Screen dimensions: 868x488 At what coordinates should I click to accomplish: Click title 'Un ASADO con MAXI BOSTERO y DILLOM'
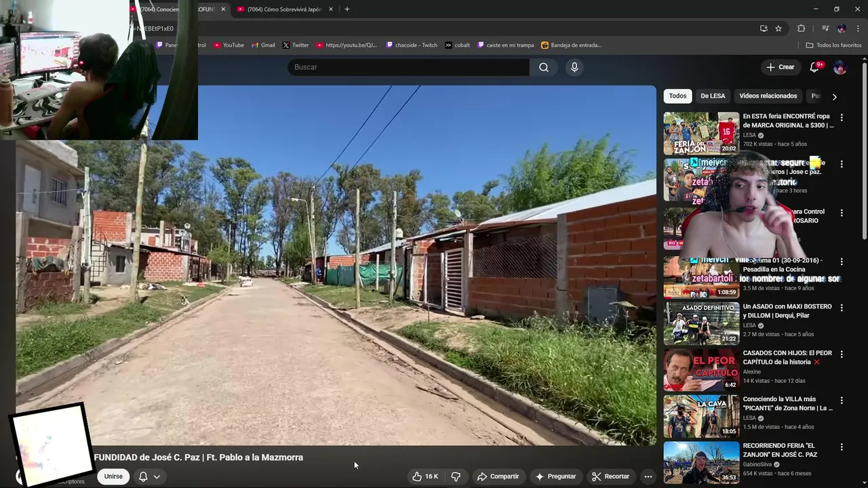[787, 311]
